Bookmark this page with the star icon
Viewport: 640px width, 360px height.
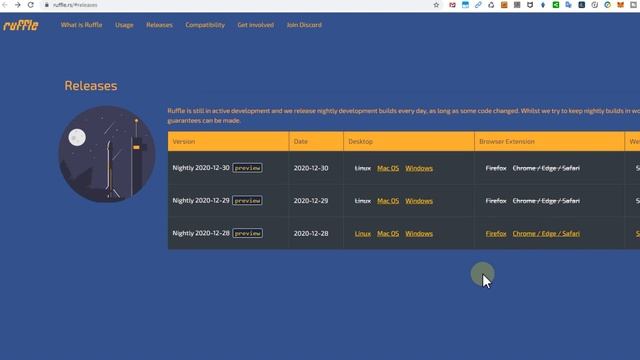(436, 5)
